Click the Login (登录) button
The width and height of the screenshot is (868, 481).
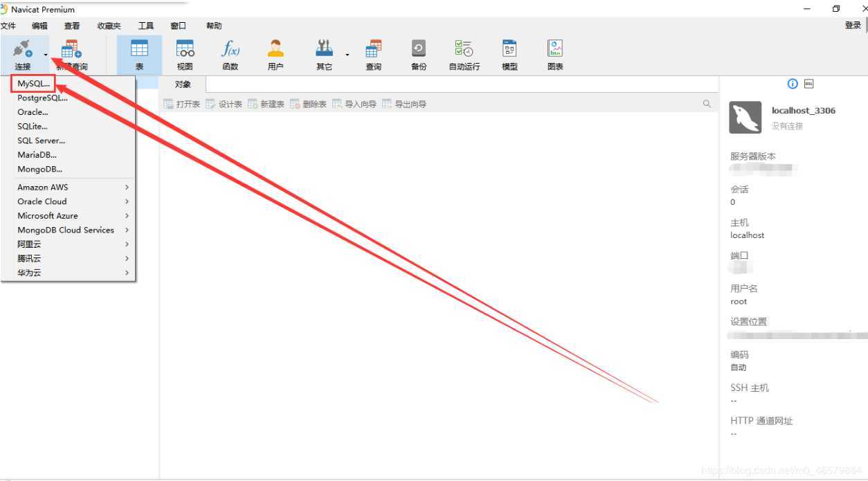853,26
